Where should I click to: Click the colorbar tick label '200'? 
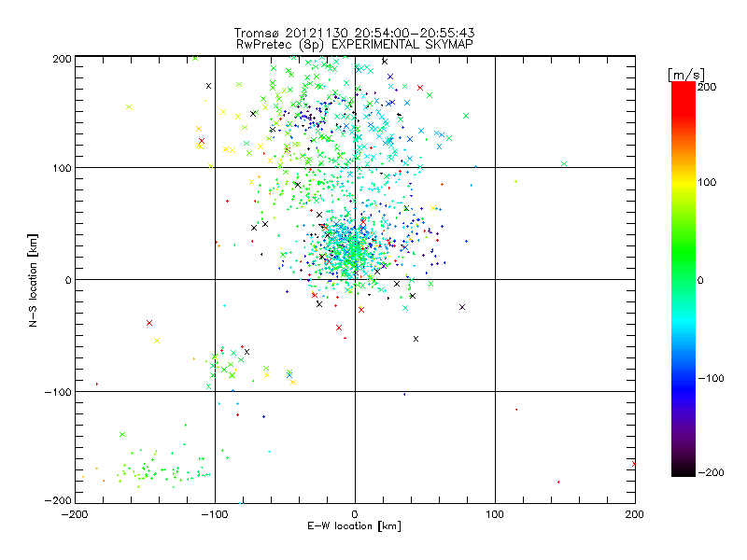(707, 87)
